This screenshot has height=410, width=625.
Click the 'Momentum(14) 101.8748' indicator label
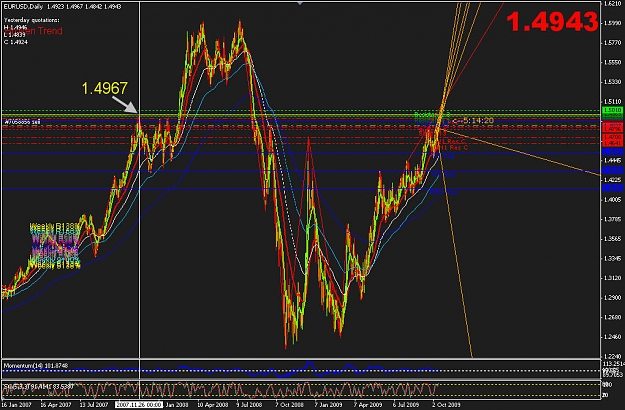point(36,365)
